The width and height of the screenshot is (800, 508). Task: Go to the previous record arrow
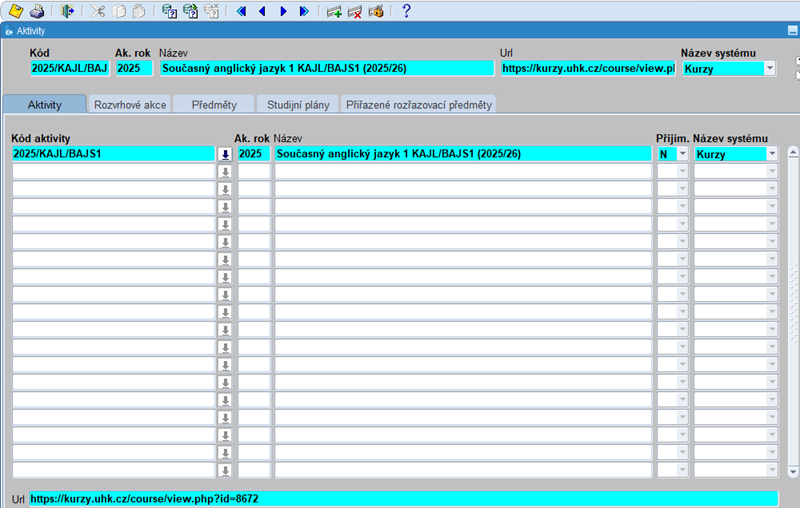[x=262, y=11]
